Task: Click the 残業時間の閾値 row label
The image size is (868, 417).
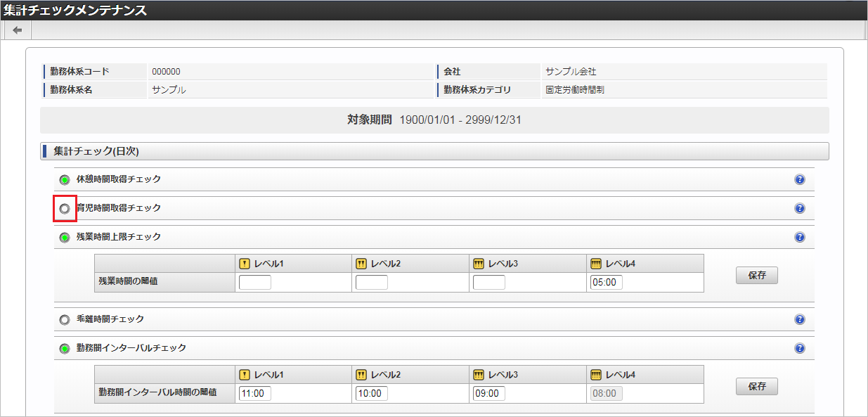Action: [x=129, y=280]
